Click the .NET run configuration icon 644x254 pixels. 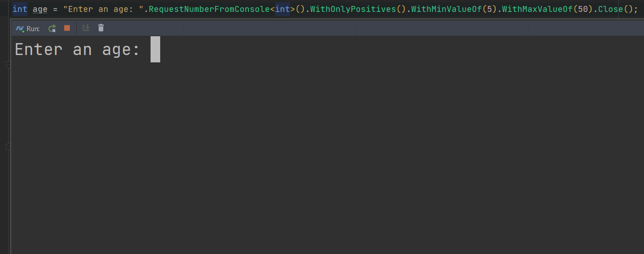pos(20,28)
